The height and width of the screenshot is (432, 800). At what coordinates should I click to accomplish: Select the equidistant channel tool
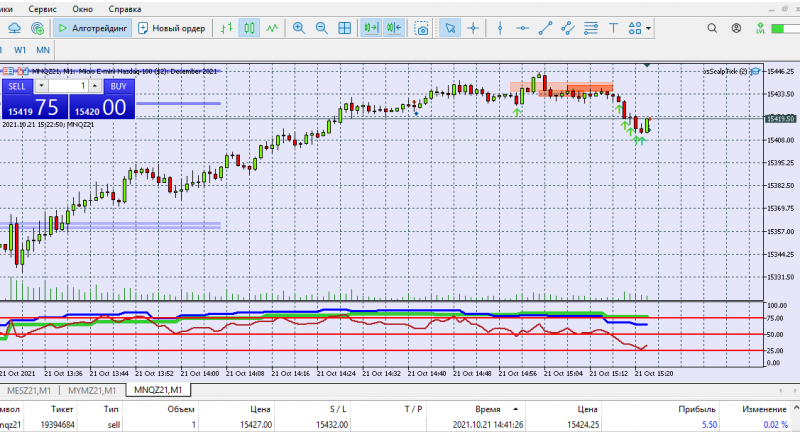click(x=568, y=28)
